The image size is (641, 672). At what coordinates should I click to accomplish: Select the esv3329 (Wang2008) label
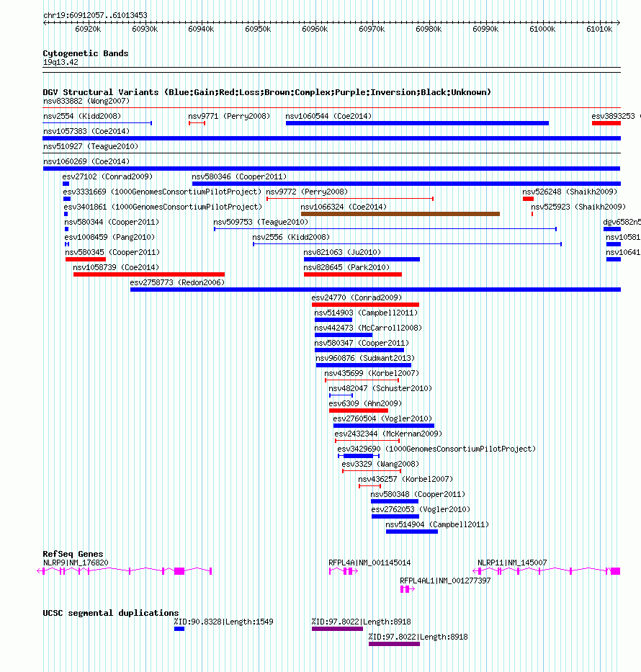tap(380, 464)
